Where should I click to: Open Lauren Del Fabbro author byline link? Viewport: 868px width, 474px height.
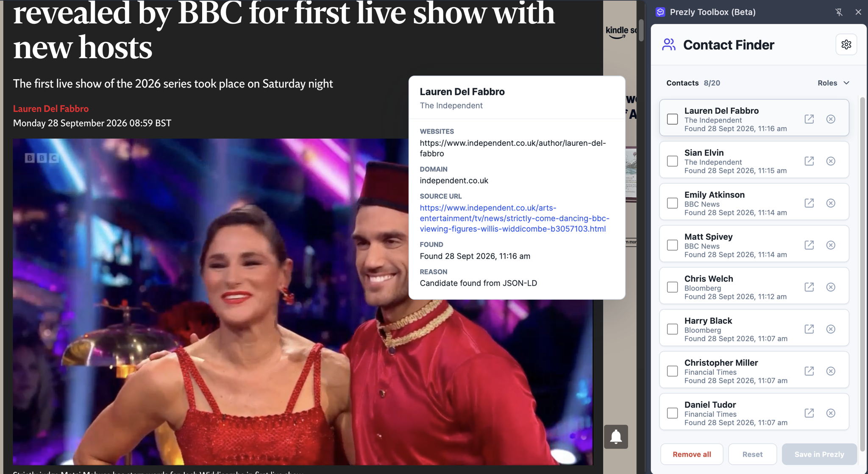(x=51, y=109)
